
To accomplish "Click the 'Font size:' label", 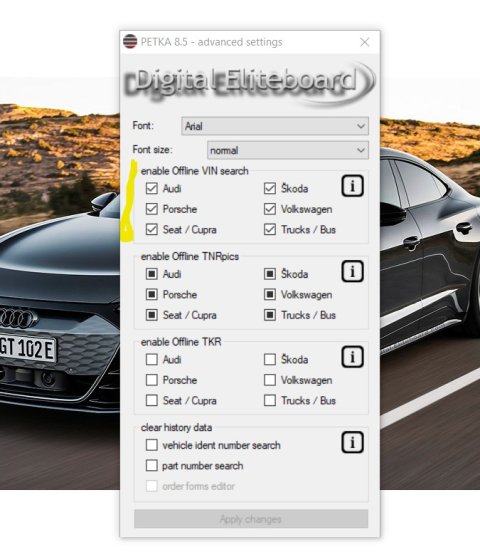I will (152, 150).
